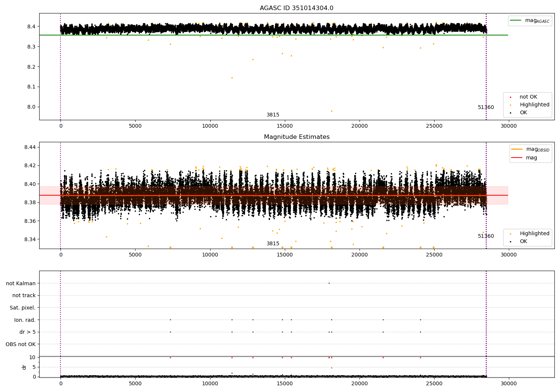Click the "51360" annotation in Magnitude Estimates plot

(x=486, y=236)
